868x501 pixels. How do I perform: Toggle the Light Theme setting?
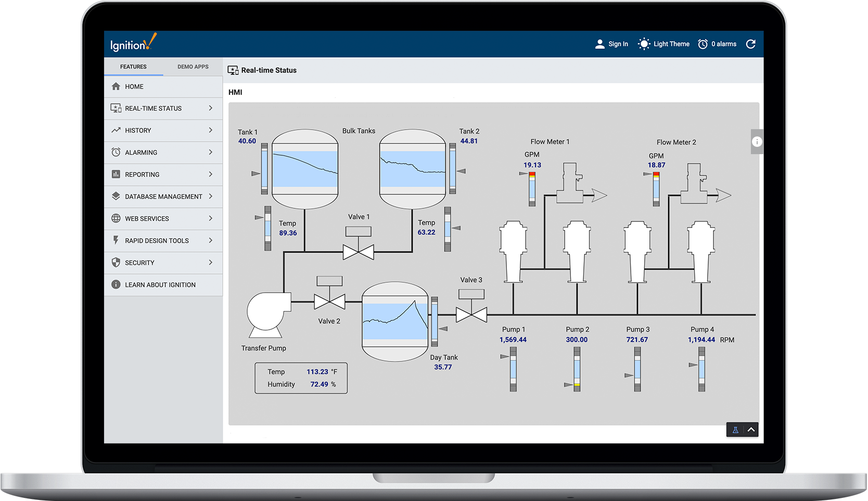pos(664,44)
